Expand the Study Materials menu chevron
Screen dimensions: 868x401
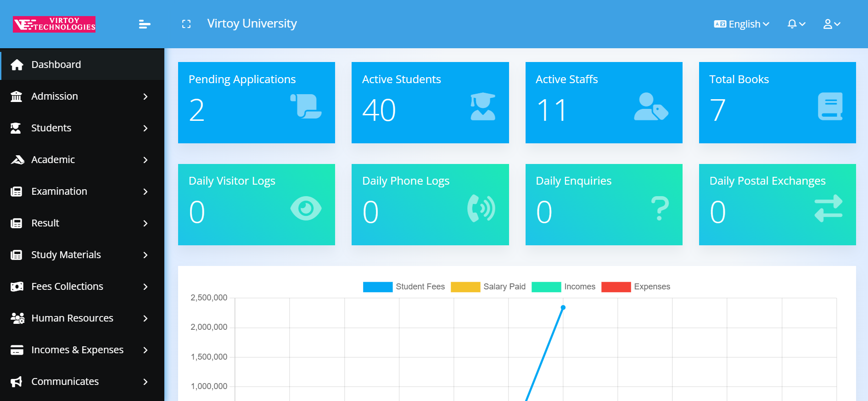pos(146,255)
